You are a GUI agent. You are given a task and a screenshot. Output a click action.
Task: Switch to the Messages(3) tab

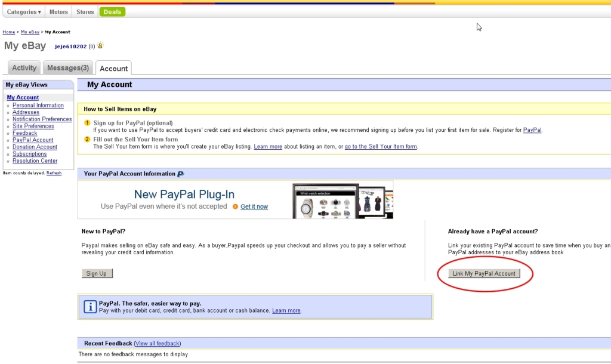(68, 68)
